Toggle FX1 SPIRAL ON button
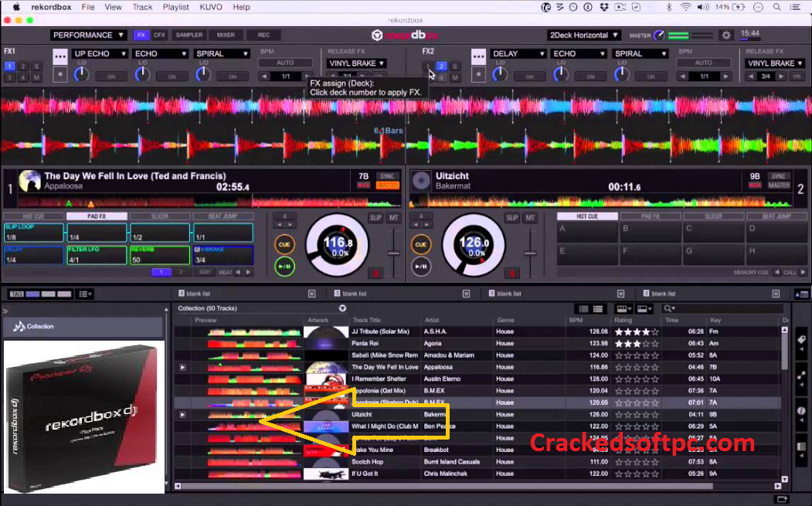Screen dimensions: 812x506 pos(233,76)
